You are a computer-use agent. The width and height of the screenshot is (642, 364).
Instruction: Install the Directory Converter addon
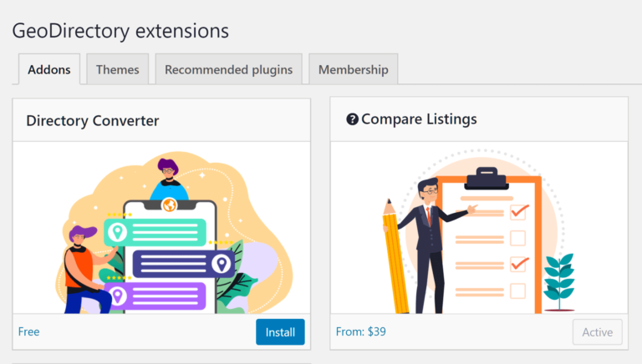[x=280, y=331]
